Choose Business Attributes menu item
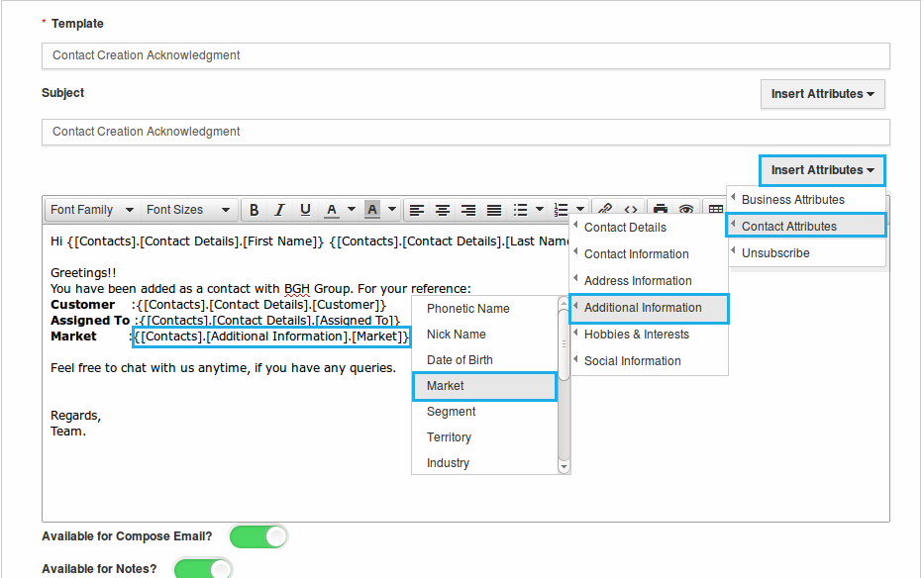 point(805,199)
